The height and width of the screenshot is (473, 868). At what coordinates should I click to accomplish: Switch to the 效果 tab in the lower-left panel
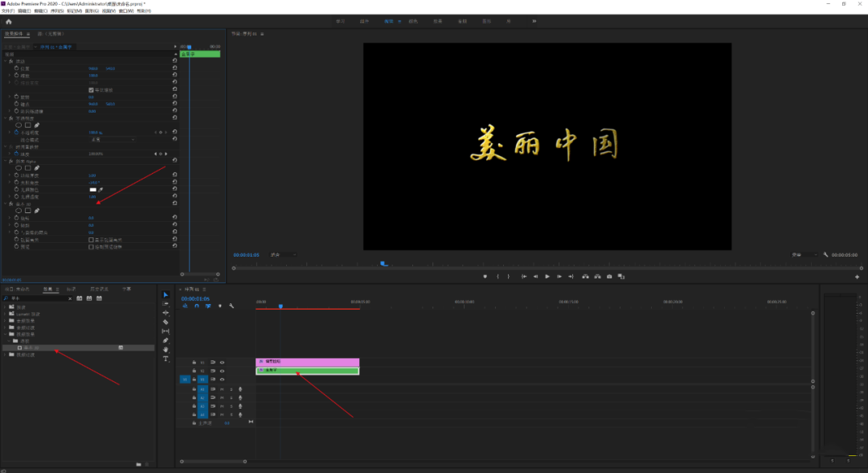47,288
